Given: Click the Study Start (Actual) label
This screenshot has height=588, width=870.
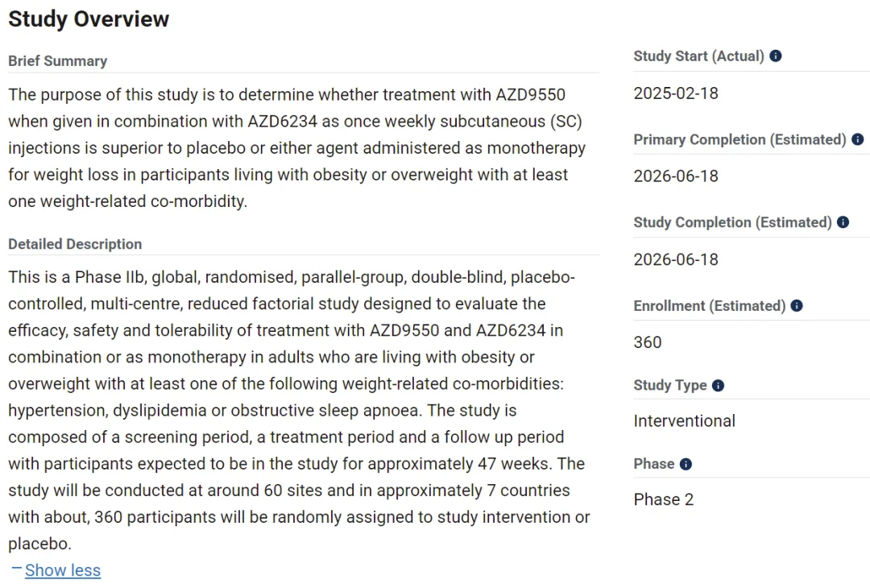Looking at the screenshot, I should [698, 56].
